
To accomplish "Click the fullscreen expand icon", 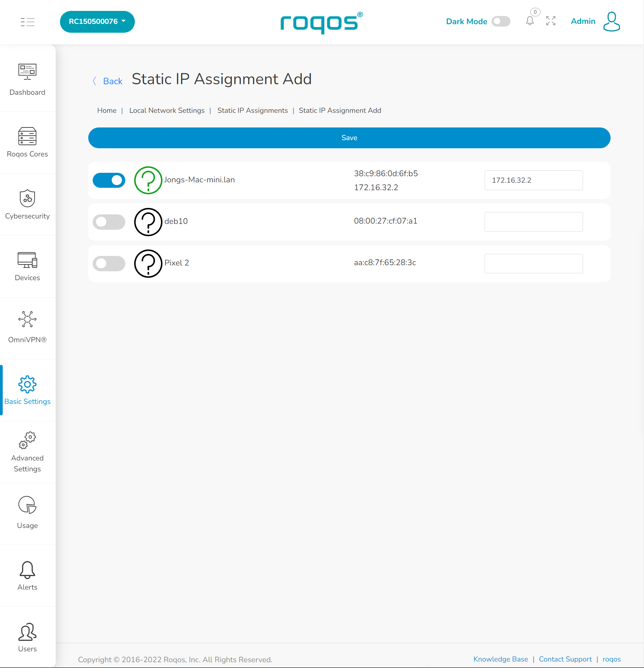I will [551, 21].
